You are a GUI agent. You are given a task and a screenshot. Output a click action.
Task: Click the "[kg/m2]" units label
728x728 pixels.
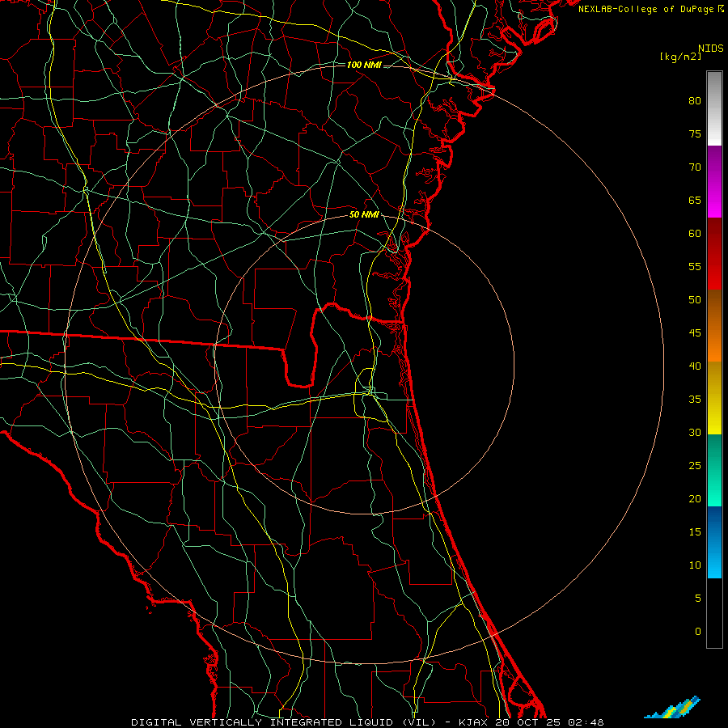point(680,57)
